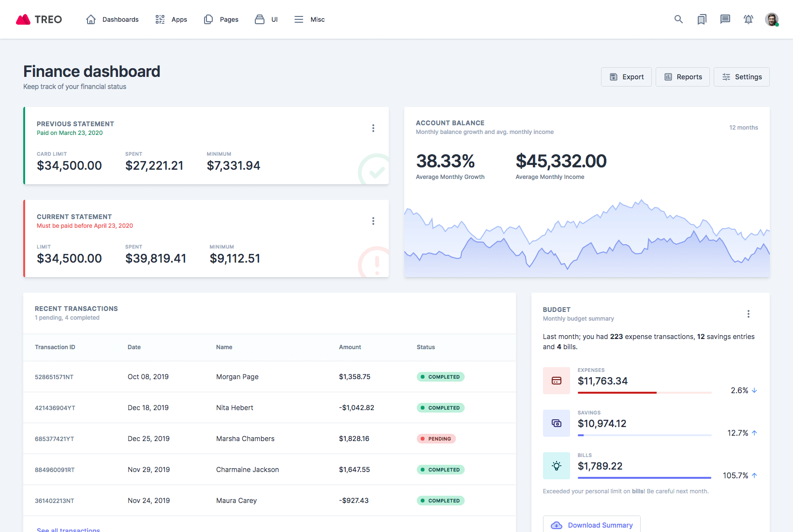The width and height of the screenshot is (793, 532).
Task: Click the search magnifier icon
Action: coord(678,19)
